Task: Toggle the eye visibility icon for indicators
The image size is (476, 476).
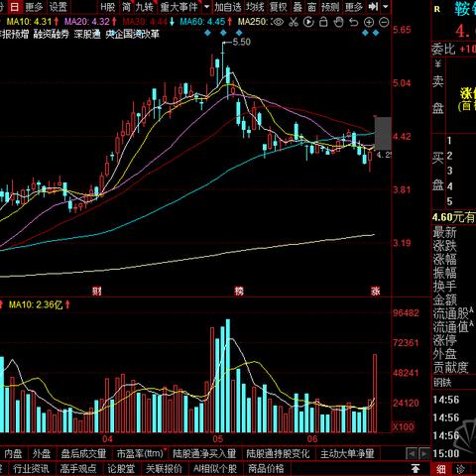Action: [279, 22]
